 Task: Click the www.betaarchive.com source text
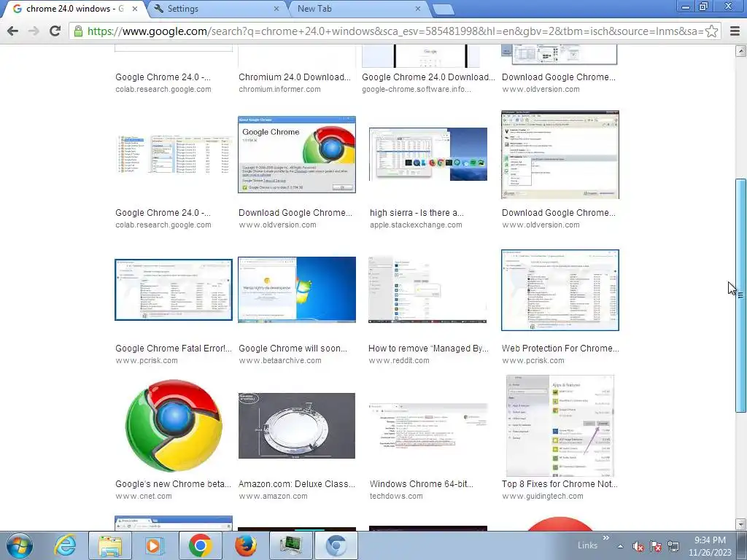click(x=280, y=360)
